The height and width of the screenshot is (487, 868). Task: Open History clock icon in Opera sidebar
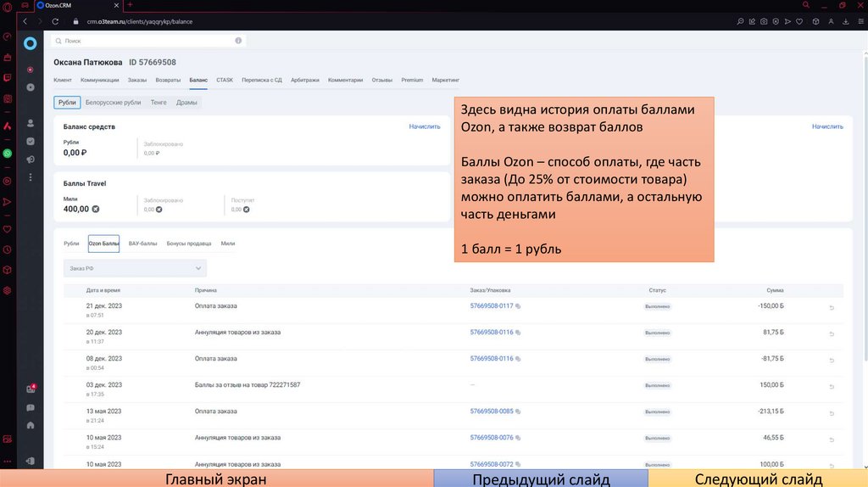point(7,250)
